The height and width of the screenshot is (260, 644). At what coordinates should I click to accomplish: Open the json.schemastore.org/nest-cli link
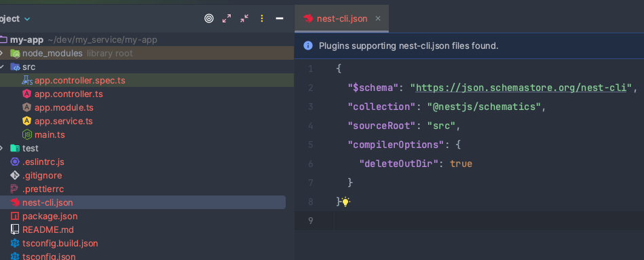coord(521,88)
